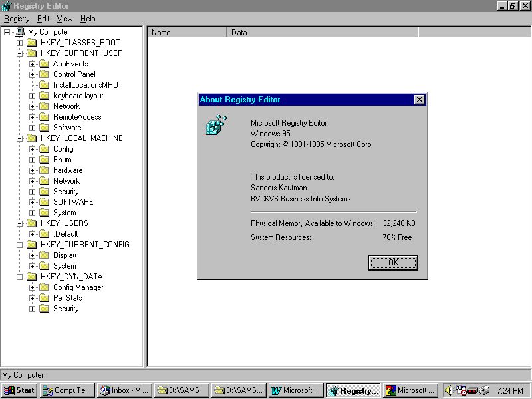Click the Registry Editor title bar icon
Image resolution: width=532 pixels, height=399 pixels.
[x=6, y=6]
